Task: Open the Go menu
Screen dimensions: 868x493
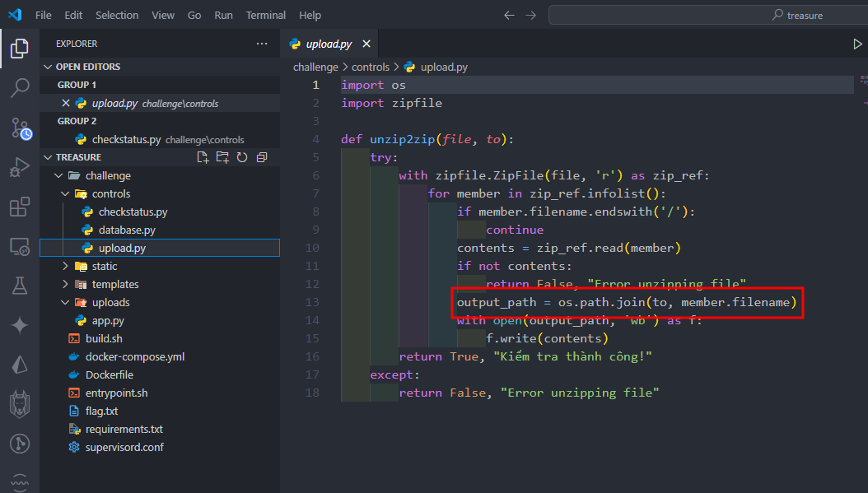Action: point(194,15)
